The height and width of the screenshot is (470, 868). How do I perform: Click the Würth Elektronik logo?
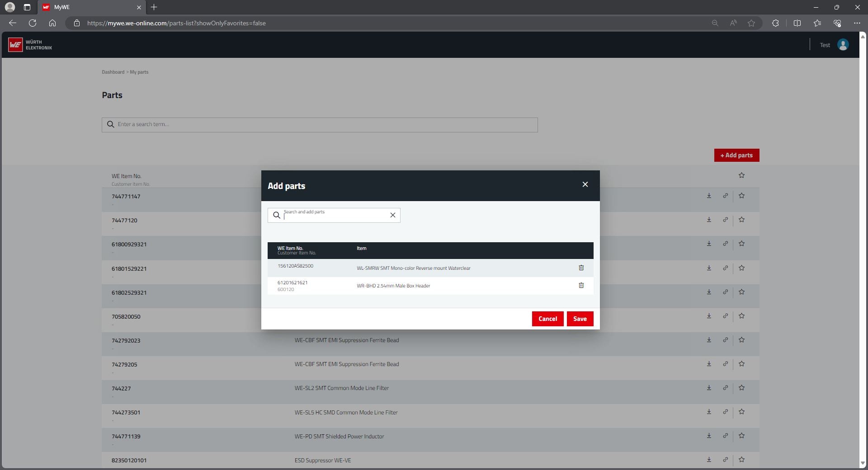[30, 45]
